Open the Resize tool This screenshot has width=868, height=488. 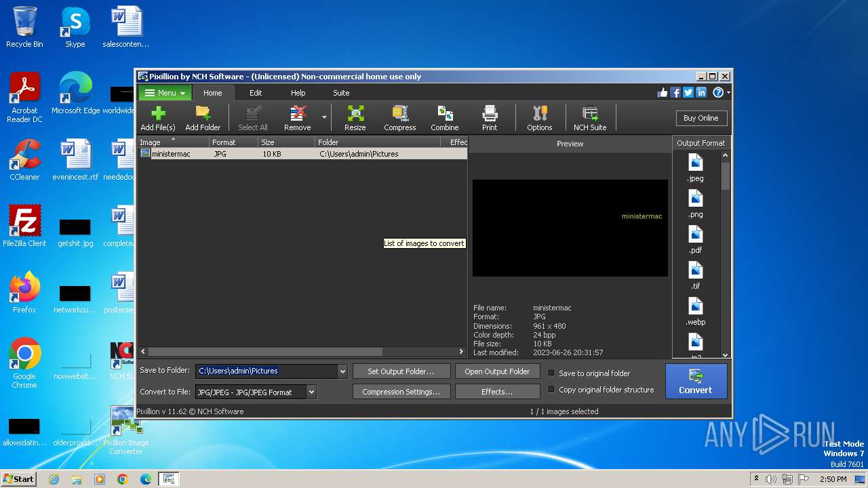355,118
